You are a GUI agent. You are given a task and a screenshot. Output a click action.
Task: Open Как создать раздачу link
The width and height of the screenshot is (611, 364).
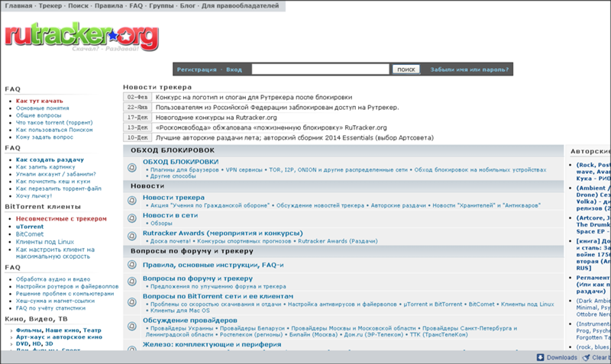[50, 159]
